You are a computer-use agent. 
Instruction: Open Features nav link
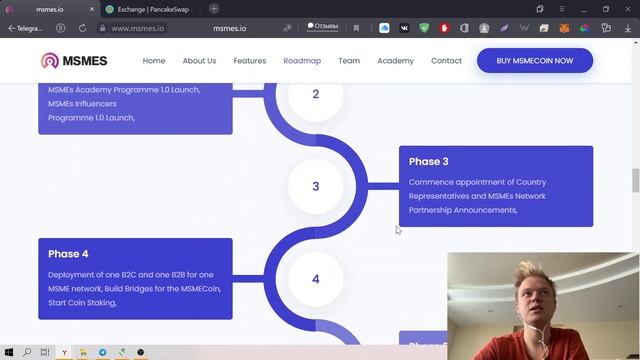click(x=250, y=61)
